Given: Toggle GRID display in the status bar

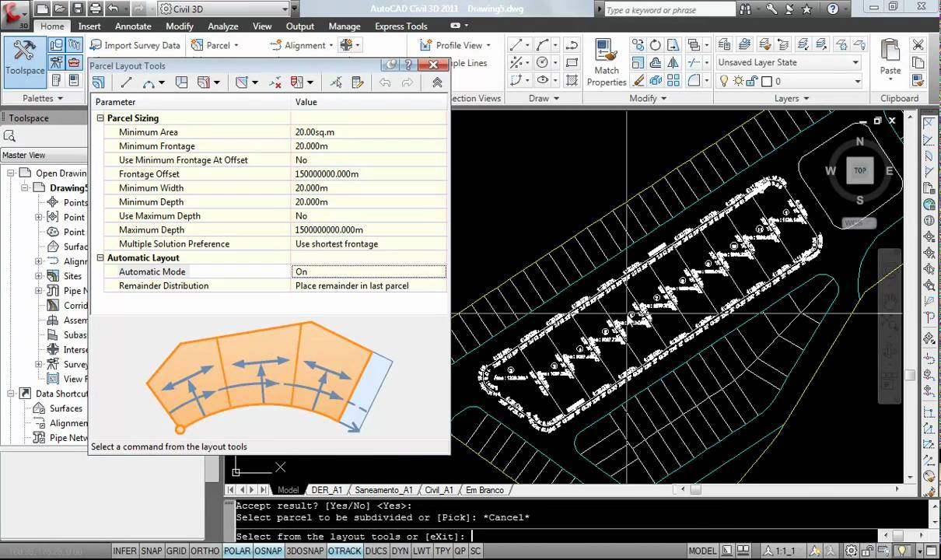Looking at the screenshot, I should (177, 551).
